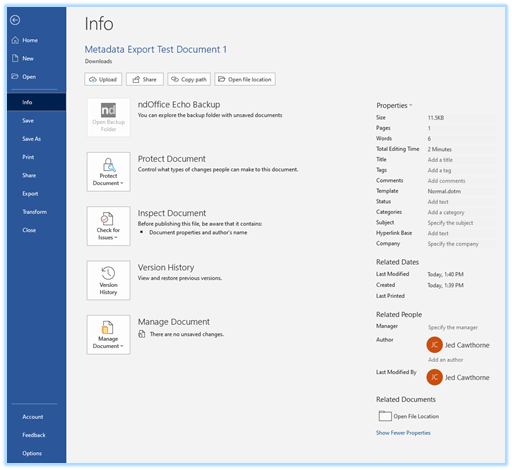Click the 2 Minutes editing time value
The height and width of the screenshot is (470, 512).
click(x=440, y=149)
